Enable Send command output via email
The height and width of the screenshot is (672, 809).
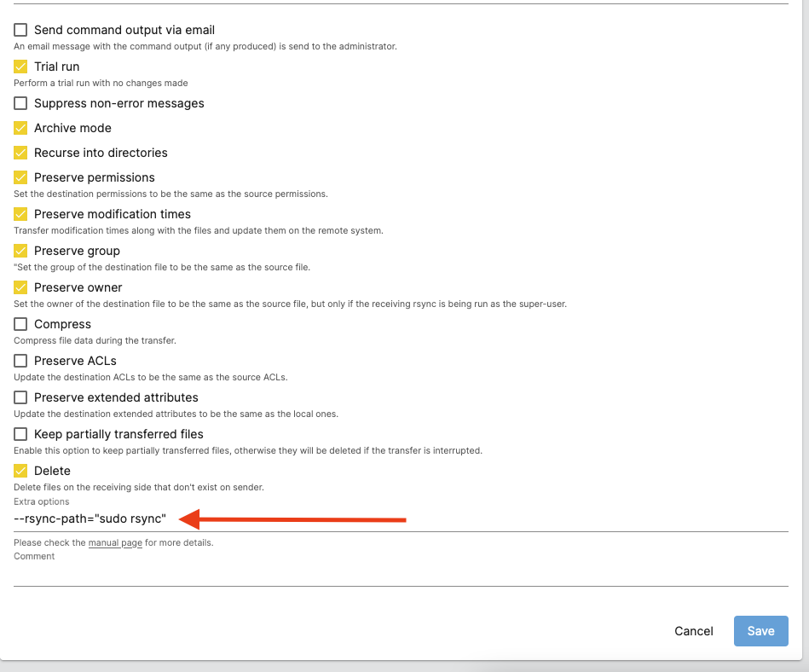click(20, 30)
